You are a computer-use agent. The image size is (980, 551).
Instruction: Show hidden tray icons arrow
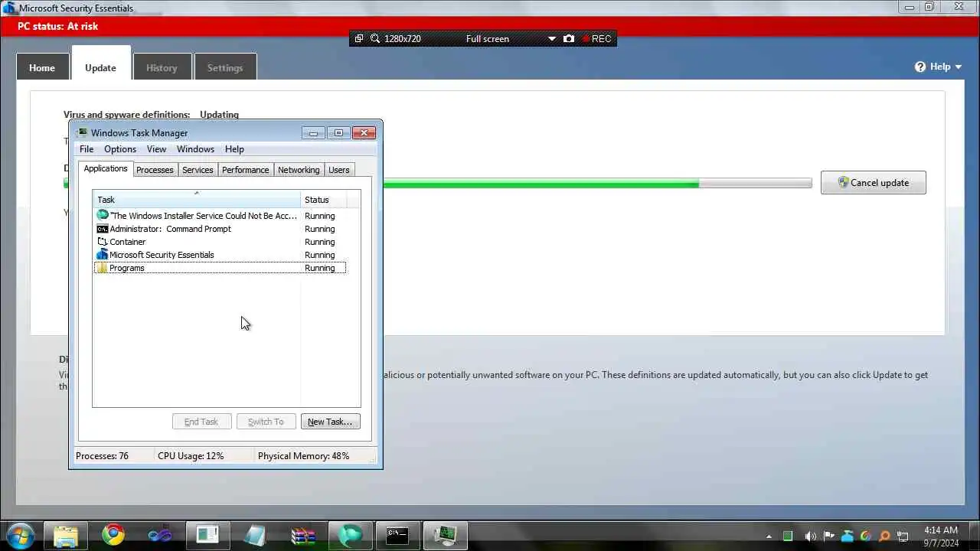[x=769, y=536]
